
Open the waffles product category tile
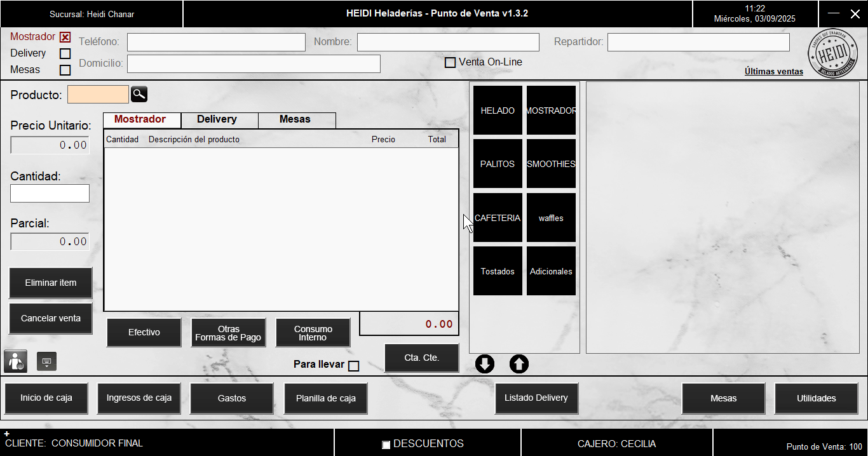click(551, 218)
